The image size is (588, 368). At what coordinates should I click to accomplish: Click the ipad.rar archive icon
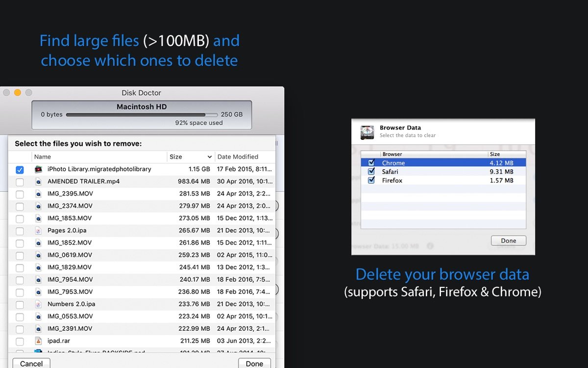point(39,341)
